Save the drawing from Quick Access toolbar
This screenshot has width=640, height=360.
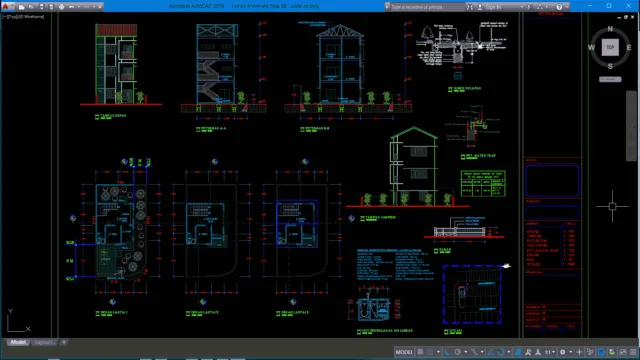[x=42, y=7]
